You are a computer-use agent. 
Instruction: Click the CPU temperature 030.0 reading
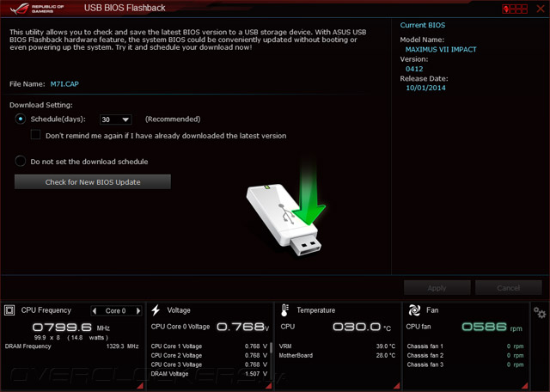click(x=362, y=327)
